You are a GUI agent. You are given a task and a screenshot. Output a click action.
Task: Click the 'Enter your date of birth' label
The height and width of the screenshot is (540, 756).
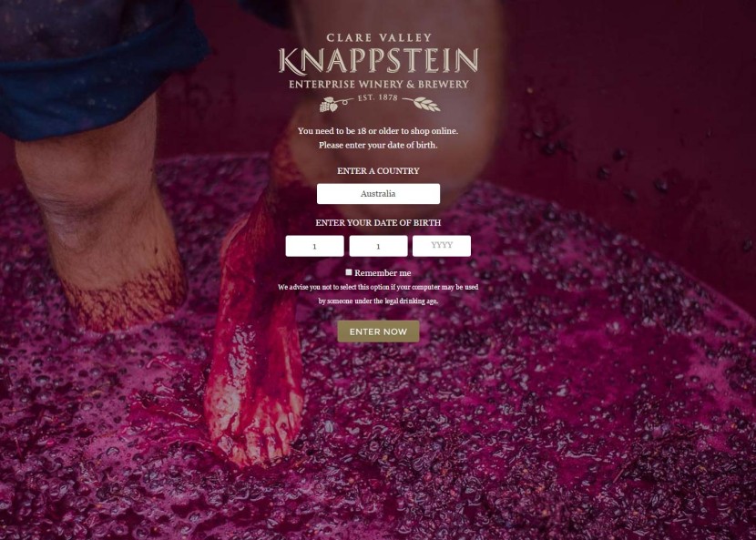tap(378, 223)
